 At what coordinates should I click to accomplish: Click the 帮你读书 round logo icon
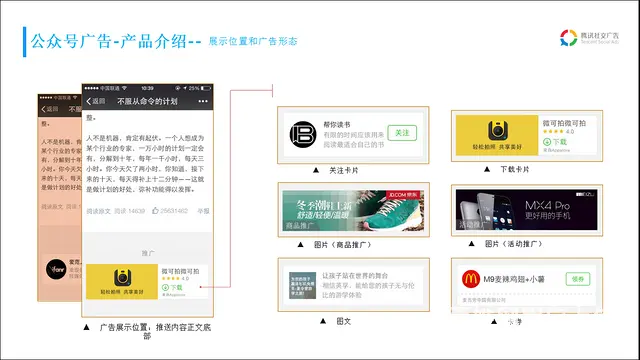pos(303,134)
